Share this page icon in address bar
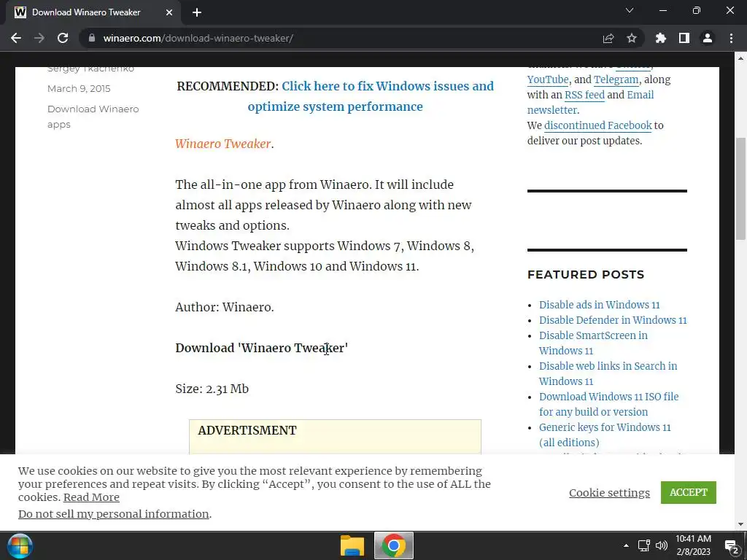 [608, 38]
